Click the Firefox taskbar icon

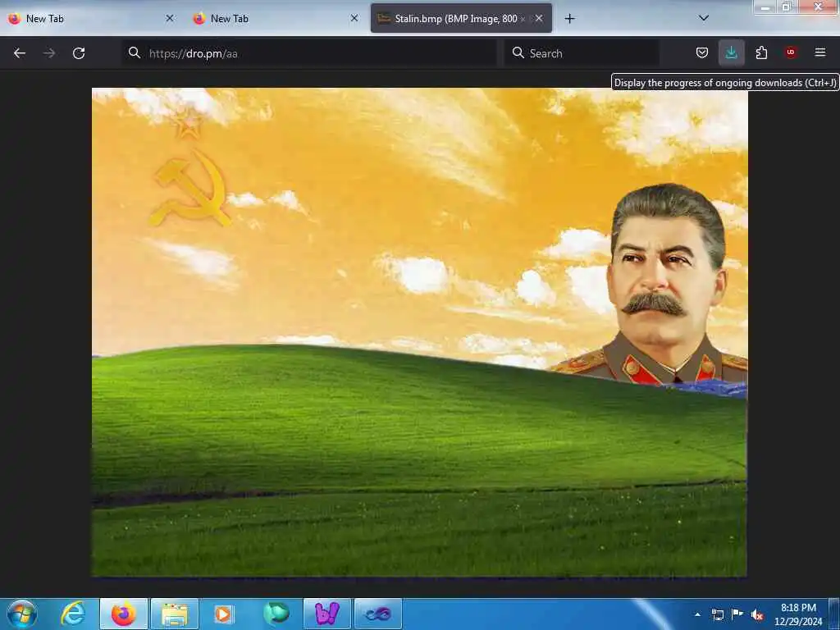point(124,614)
